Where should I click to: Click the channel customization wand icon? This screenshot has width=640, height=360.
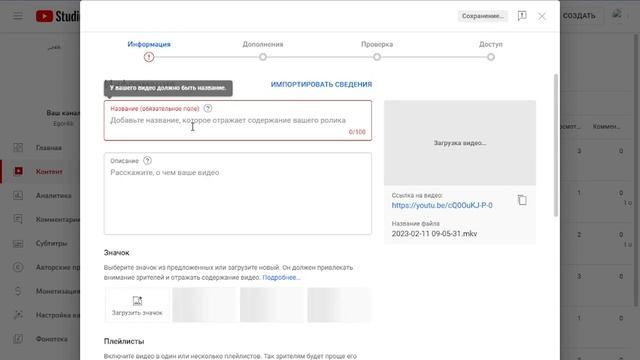18,315
